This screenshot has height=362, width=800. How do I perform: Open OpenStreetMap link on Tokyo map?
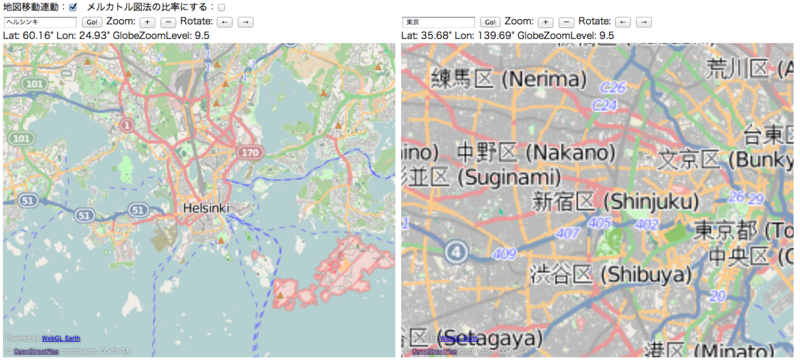435,351
